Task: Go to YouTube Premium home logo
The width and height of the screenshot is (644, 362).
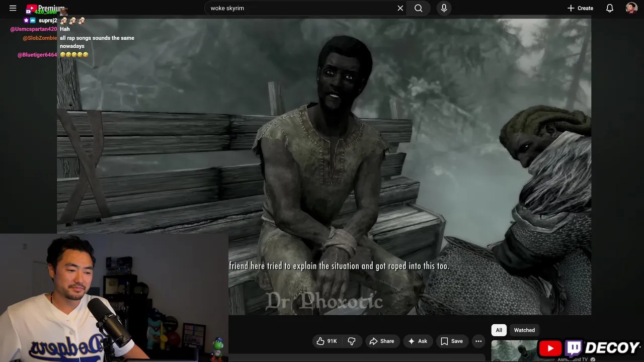Action: click(x=45, y=9)
